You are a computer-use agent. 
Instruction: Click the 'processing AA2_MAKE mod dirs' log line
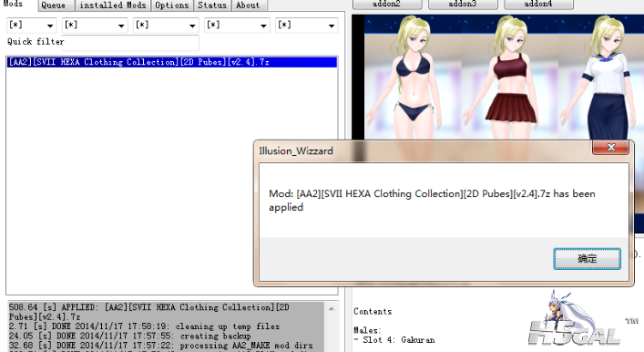[x=160, y=346]
